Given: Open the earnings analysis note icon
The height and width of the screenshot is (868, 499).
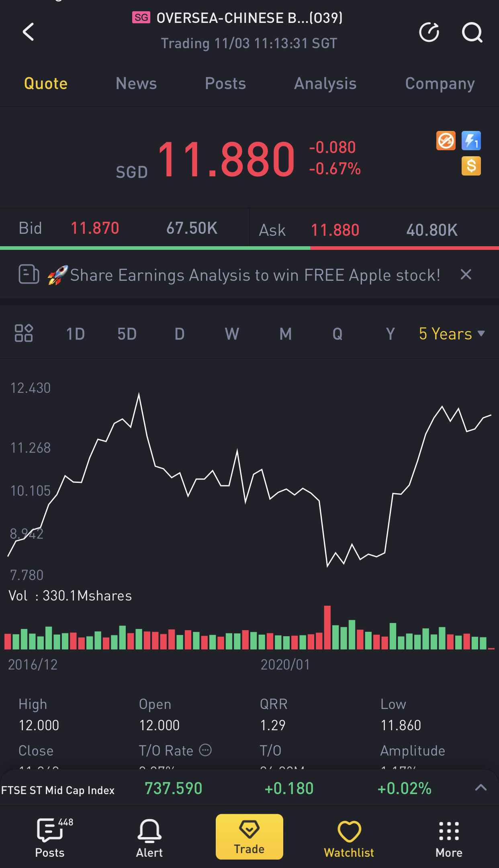Looking at the screenshot, I should coord(29,275).
